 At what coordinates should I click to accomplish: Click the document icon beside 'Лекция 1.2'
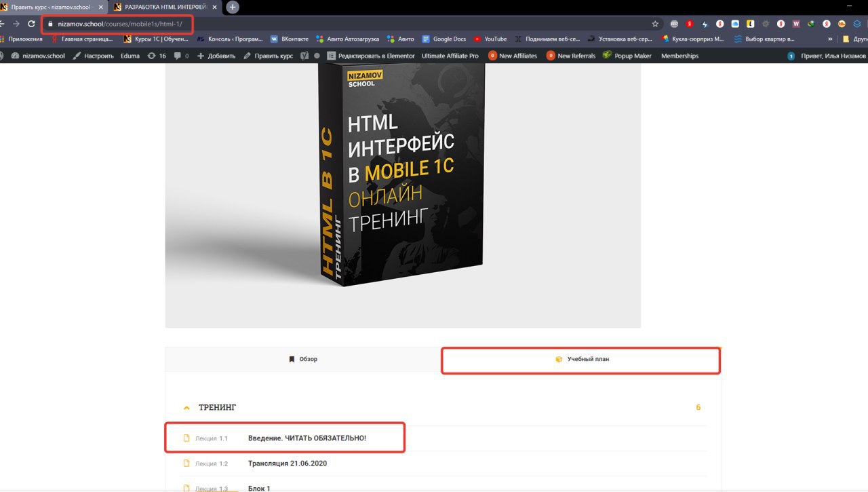186,463
